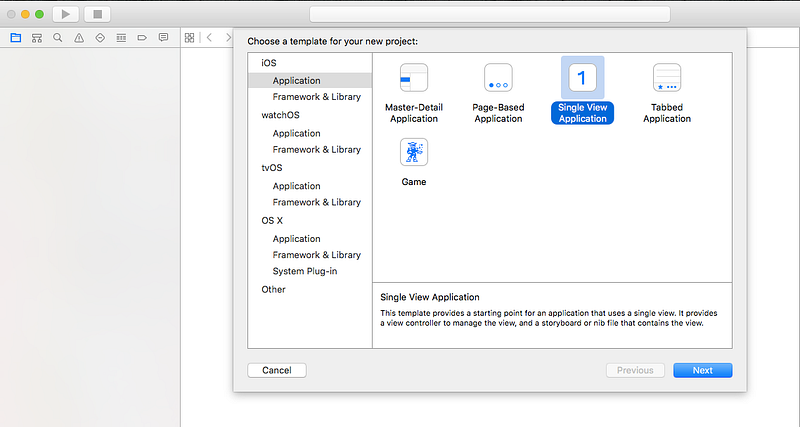This screenshot has height=427, width=800.
Task: Open the Project navigator folder icon
Action: [16, 38]
